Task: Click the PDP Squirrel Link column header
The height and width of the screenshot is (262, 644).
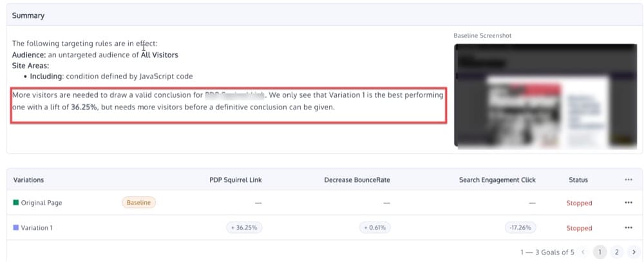Action: [235, 180]
